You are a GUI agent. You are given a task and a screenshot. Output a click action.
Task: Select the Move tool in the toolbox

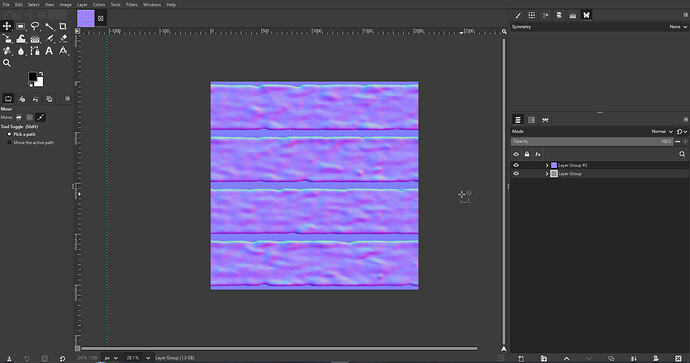coord(7,26)
